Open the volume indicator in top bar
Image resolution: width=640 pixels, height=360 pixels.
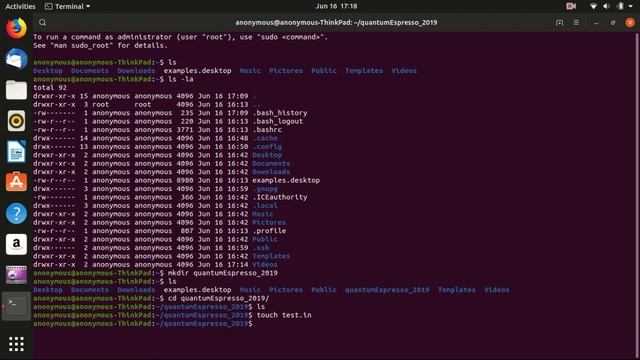606,6
